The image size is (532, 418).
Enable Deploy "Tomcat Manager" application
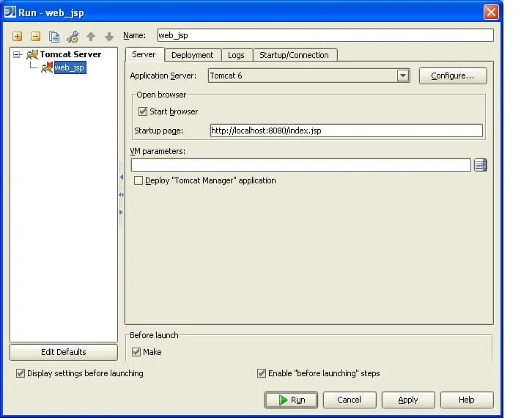tap(138, 180)
